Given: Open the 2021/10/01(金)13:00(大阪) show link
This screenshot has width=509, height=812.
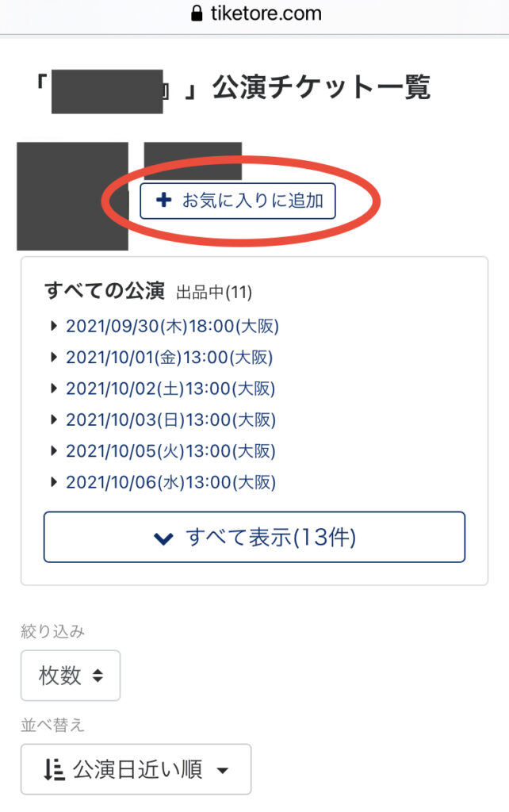Looking at the screenshot, I should click(x=170, y=358).
